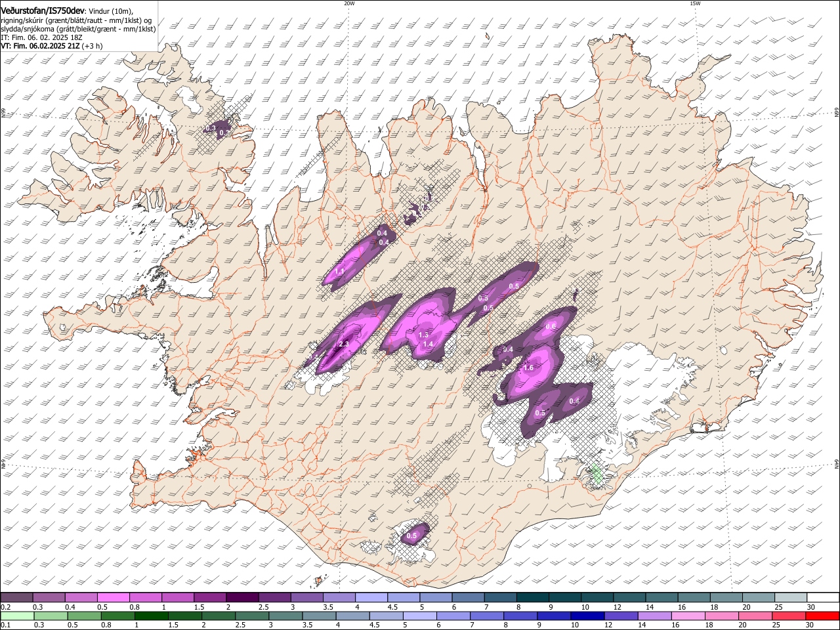Click the 2.3 precipitation value on the map
Screen dimensions: 840x630
(x=343, y=345)
